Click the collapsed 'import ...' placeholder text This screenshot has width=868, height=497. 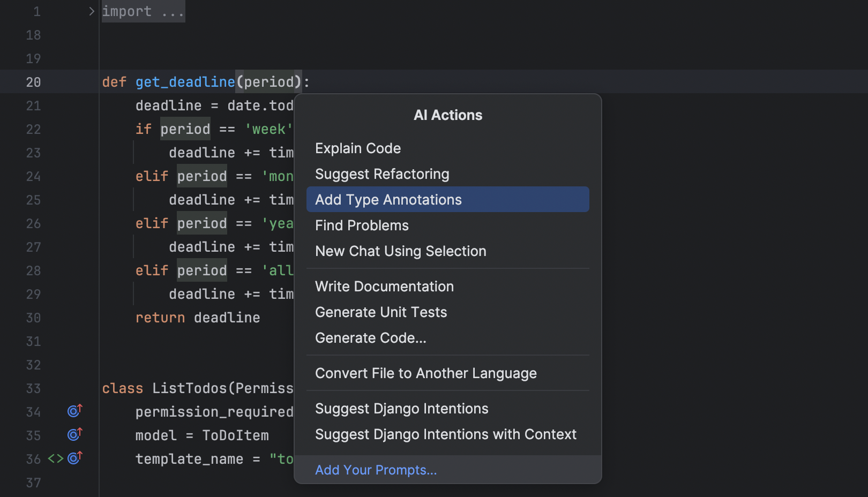(x=143, y=11)
